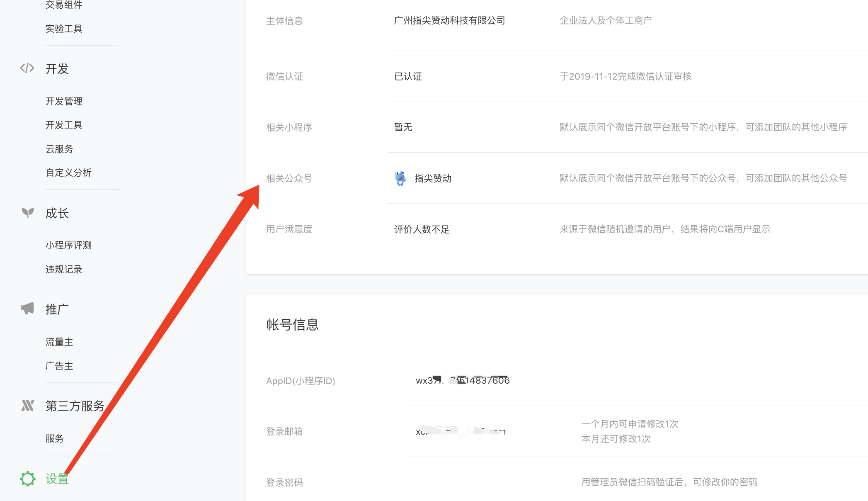Open 服务 under 第三方服务
This screenshot has height=501, width=868.
[55, 438]
